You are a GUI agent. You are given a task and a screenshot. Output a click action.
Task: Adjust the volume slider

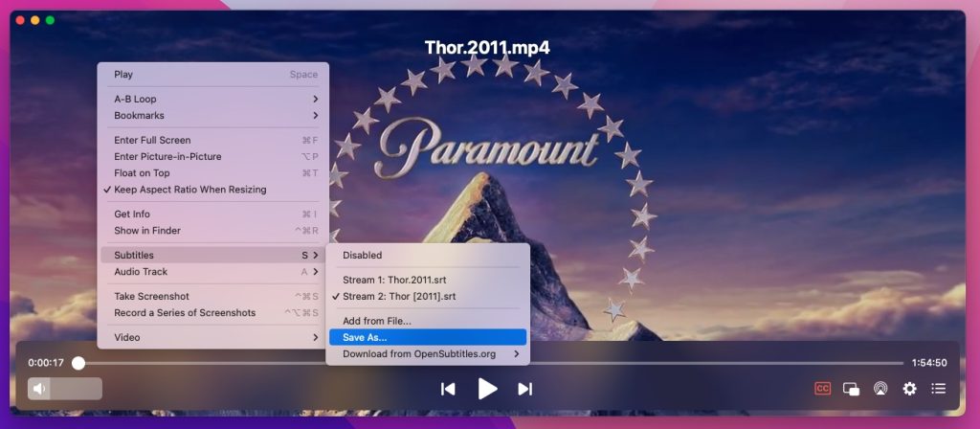65,389
